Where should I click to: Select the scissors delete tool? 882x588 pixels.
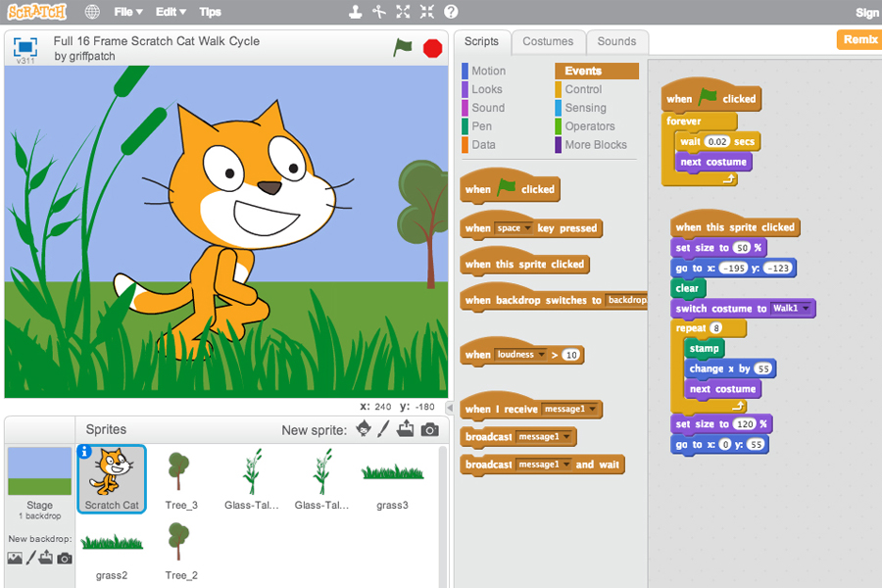[379, 12]
